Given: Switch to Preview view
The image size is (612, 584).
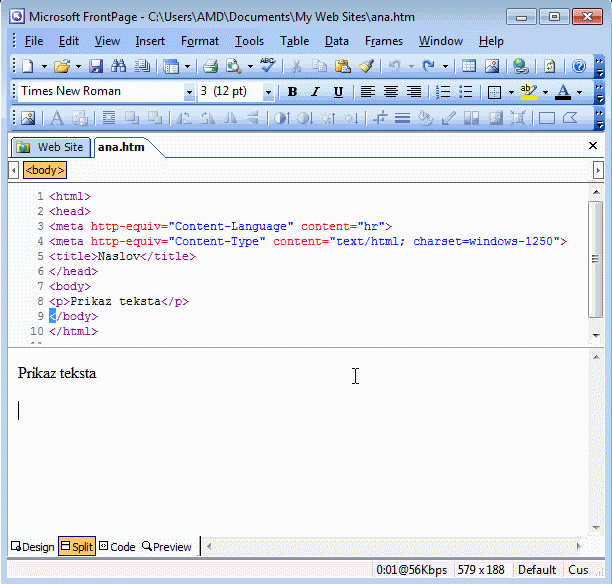Looking at the screenshot, I should 166,547.
